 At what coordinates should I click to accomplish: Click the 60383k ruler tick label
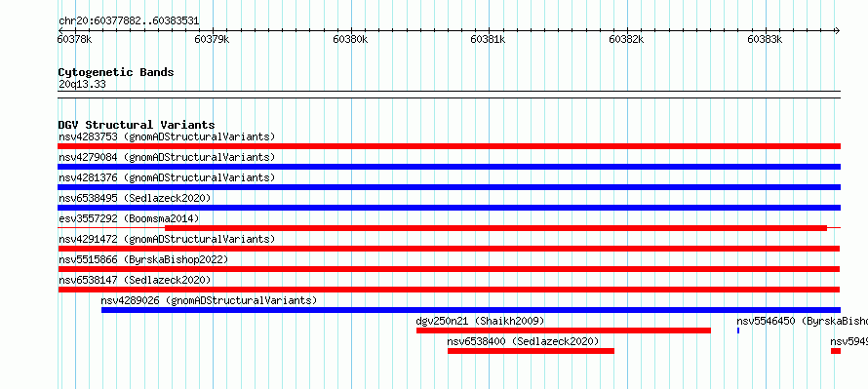pyautogui.click(x=765, y=39)
